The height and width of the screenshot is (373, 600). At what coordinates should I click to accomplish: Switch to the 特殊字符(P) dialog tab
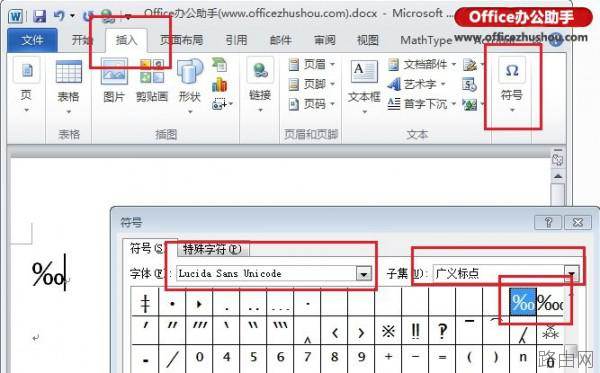click(x=212, y=249)
